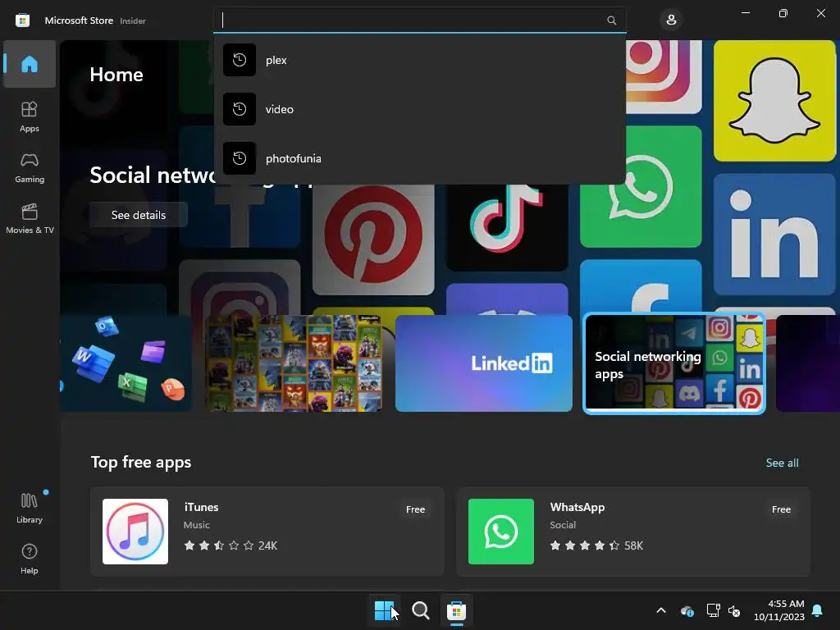Click the iTunes app icon
The width and height of the screenshot is (840, 630).
pyautogui.click(x=135, y=532)
